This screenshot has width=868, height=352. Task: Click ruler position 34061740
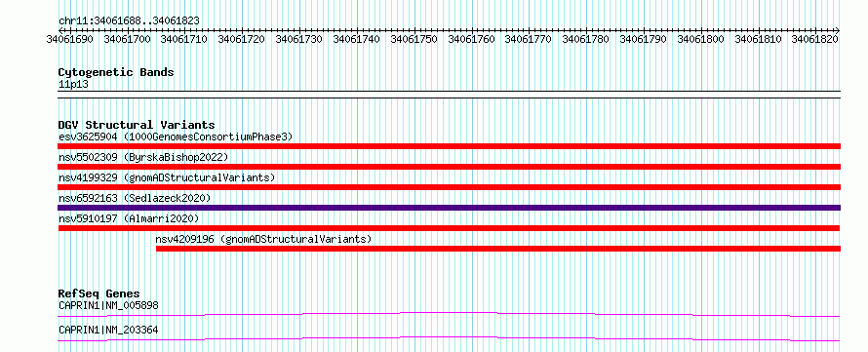[x=357, y=39]
